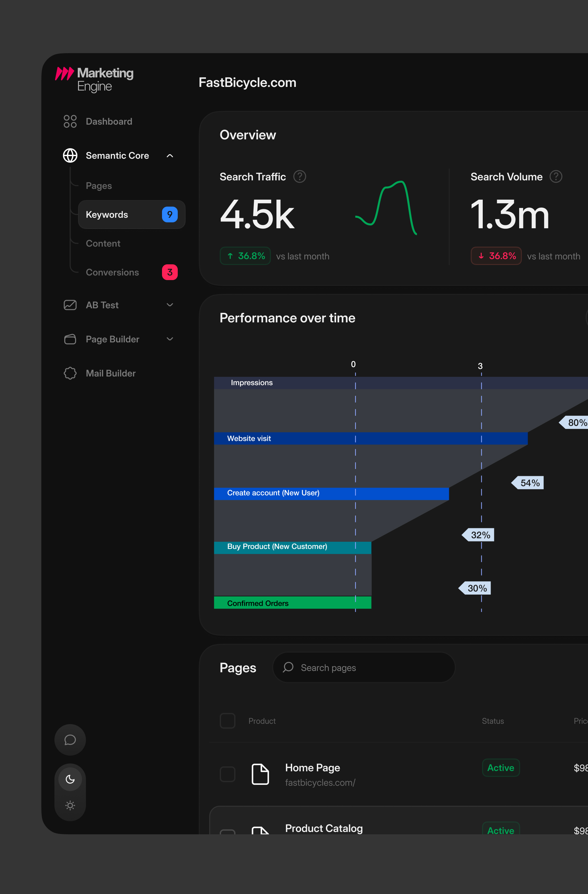Image resolution: width=588 pixels, height=894 pixels.
Task: Click the Marketing Engine logo
Action: pos(94,79)
